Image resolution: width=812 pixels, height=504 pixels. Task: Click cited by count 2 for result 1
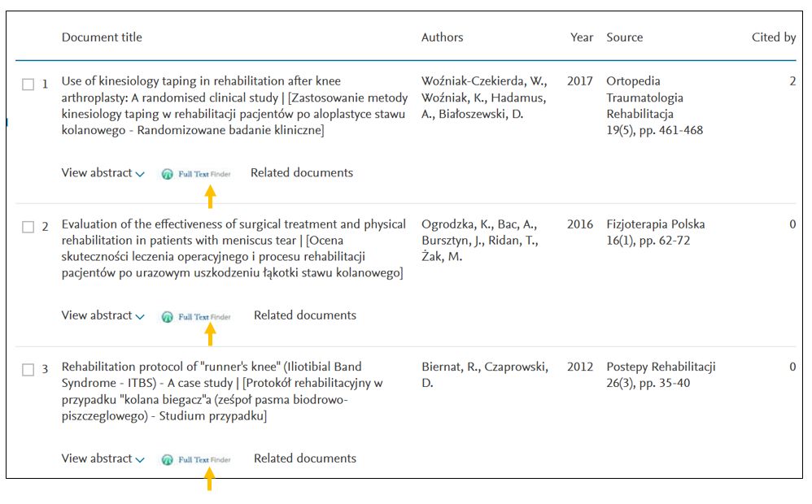coord(792,81)
